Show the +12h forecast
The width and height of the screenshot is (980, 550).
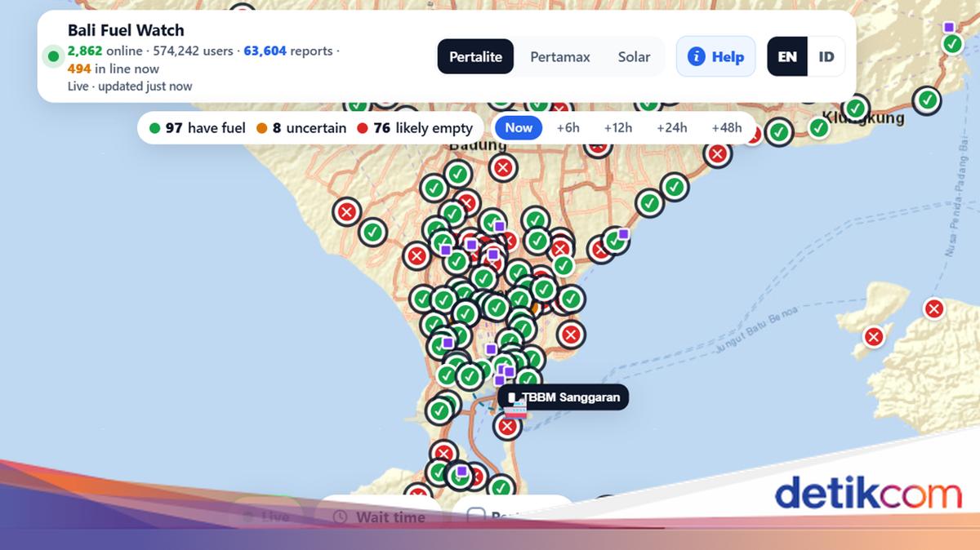[618, 127]
